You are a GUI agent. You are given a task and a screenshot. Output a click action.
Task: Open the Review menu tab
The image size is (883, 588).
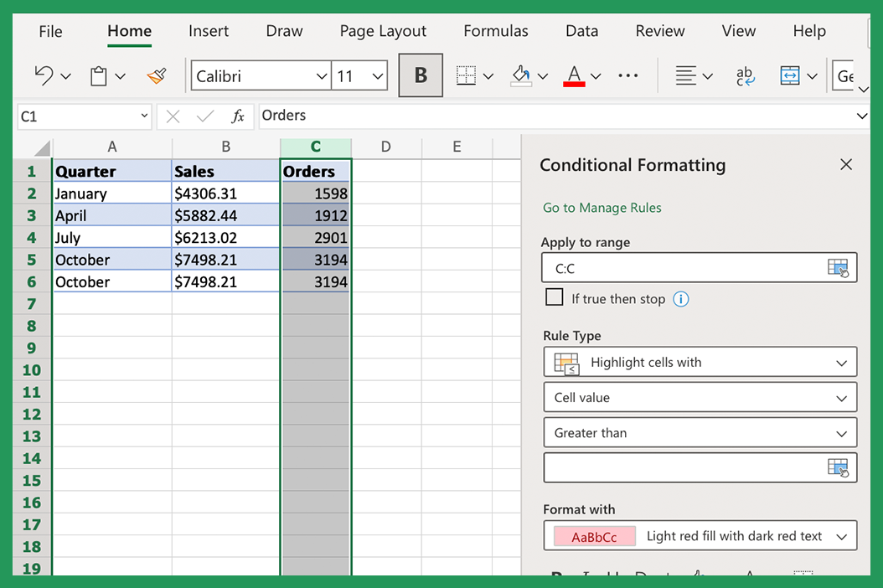[x=659, y=31]
